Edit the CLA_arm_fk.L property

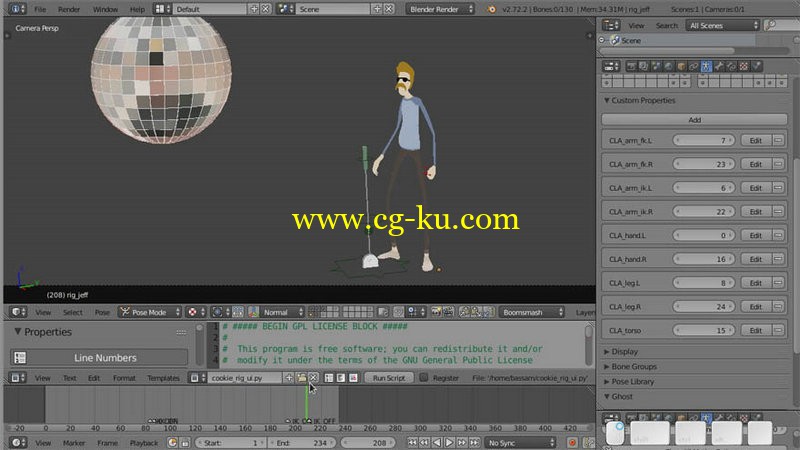point(755,140)
